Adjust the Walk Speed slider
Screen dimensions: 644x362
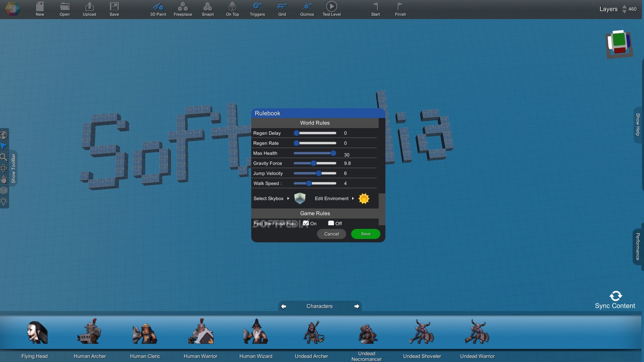tap(315, 183)
